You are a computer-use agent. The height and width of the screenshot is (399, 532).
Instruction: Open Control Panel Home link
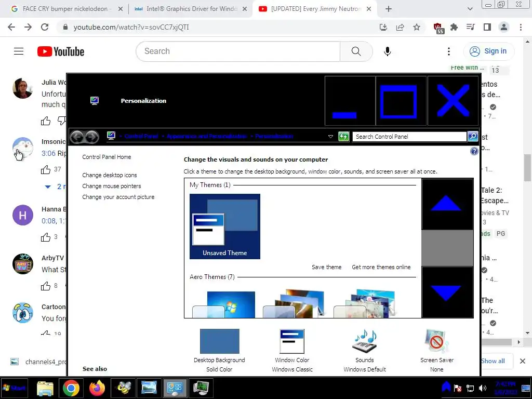coord(107,157)
